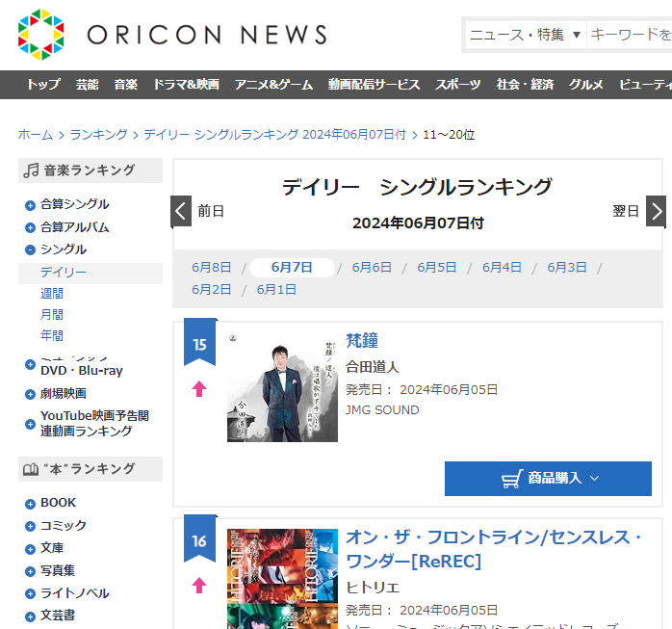
Task: Open the アニメ&ゲーム navigation menu
Action: 273,85
